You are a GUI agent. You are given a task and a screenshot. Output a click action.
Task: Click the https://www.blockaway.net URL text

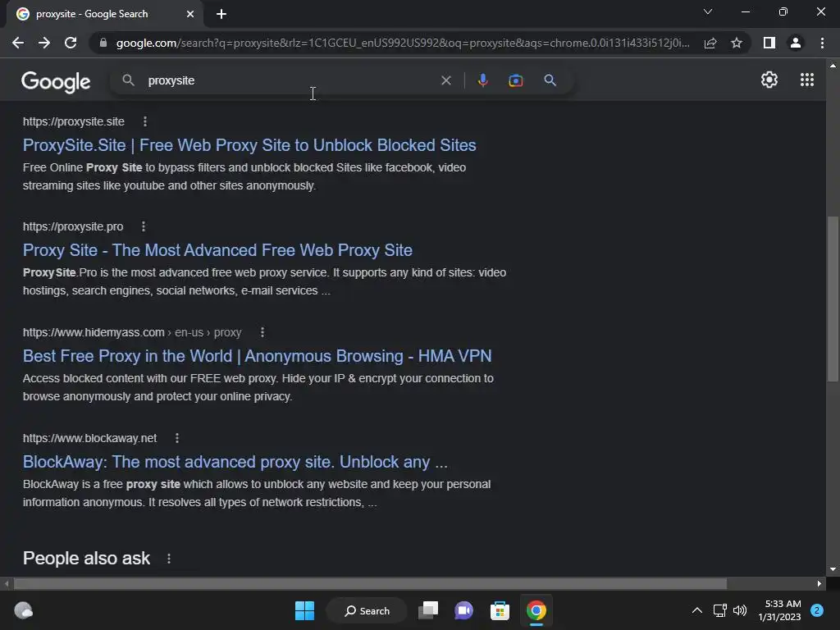(x=89, y=438)
